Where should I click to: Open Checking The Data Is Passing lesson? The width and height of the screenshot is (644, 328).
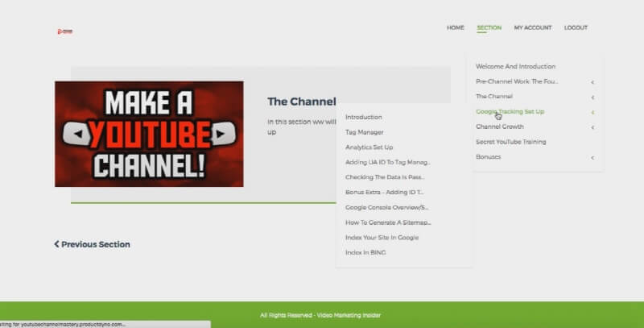385,177
